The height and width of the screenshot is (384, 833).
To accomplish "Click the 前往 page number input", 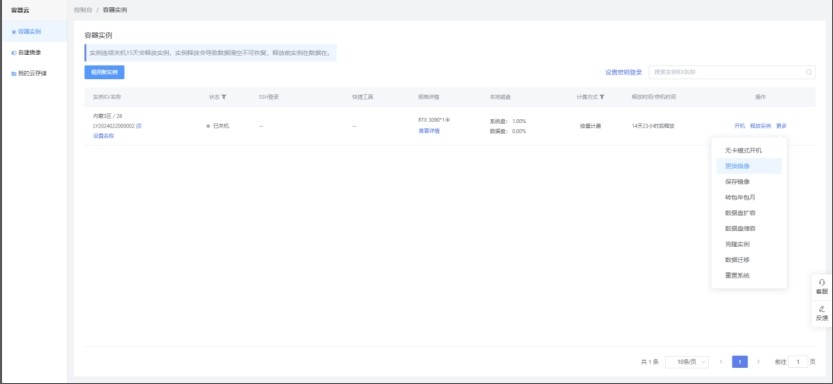I will tap(798, 362).
